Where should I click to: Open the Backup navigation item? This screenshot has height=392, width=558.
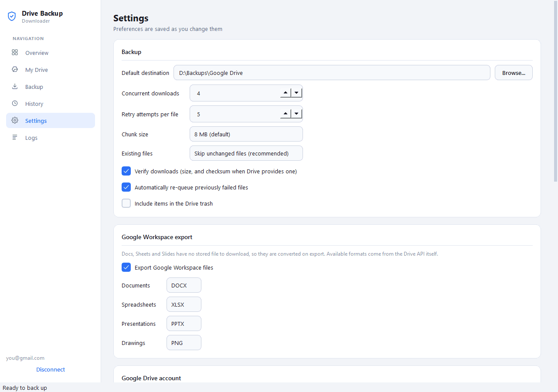(x=51, y=87)
